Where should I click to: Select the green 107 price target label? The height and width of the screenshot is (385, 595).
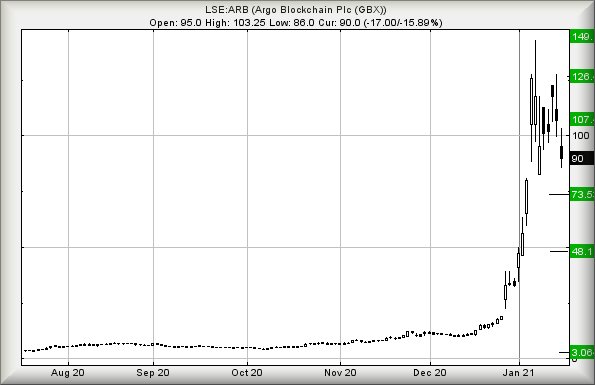click(x=582, y=119)
